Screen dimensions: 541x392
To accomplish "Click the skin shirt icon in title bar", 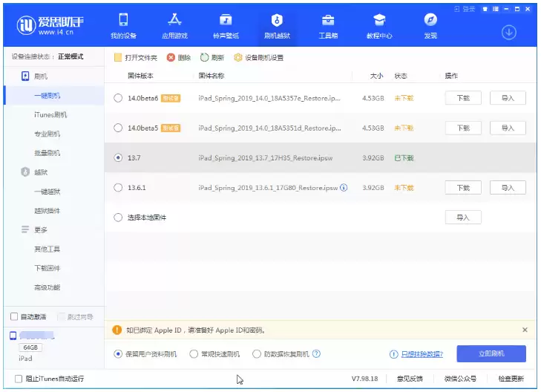I will click(485, 9).
